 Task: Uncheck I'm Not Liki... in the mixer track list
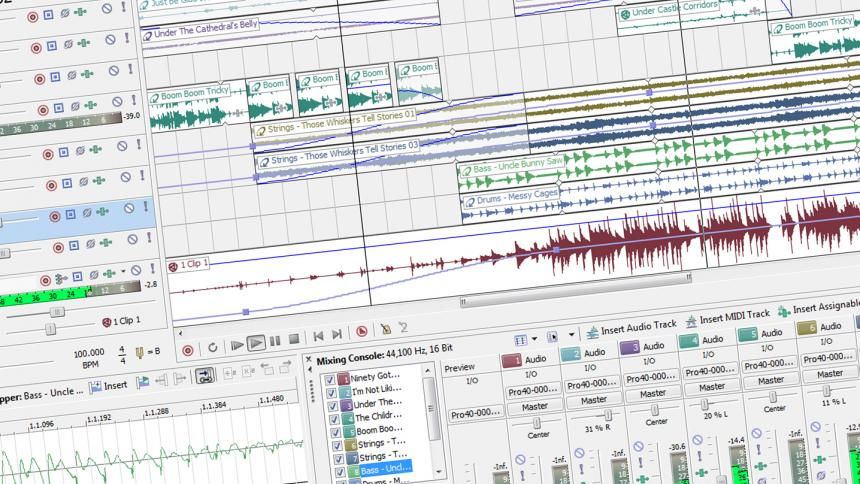tap(331, 393)
